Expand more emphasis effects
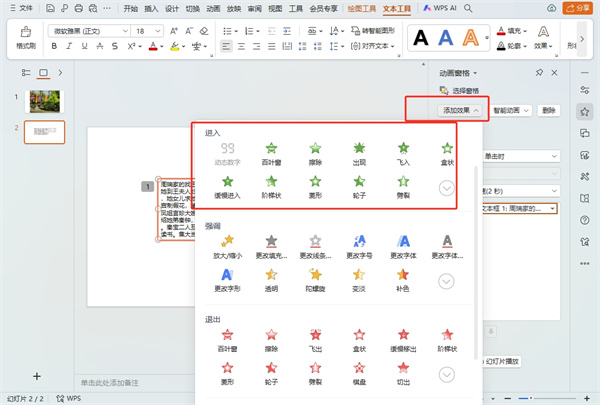The width and height of the screenshot is (600, 405). 447,281
